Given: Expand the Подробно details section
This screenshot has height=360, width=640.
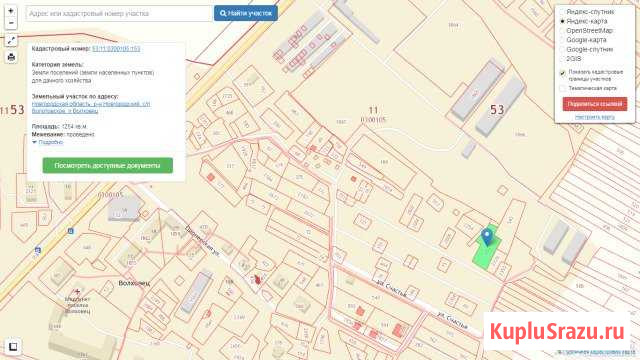Looking at the screenshot, I should [48, 142].
